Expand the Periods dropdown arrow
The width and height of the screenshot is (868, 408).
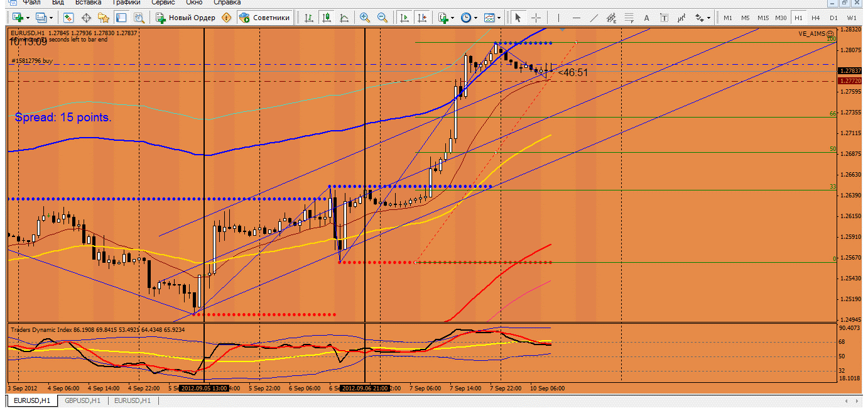click(x=475, y=18)
